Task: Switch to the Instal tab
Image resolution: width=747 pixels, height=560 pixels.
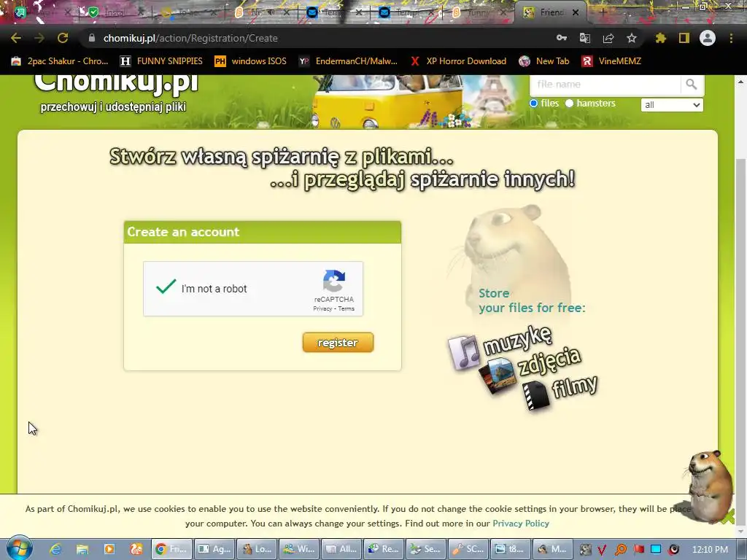Action: (115, 13)
